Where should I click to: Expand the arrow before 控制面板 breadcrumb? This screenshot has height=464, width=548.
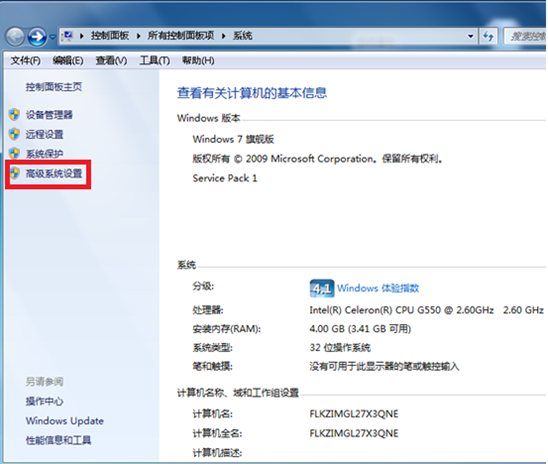(81, 36)
